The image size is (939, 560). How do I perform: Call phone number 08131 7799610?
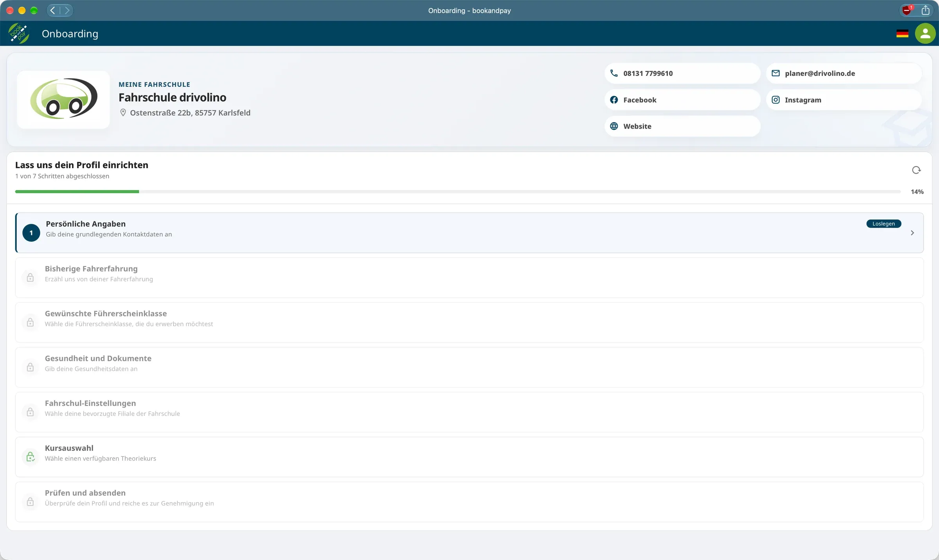pyautogui.click(x=682, y=73)
